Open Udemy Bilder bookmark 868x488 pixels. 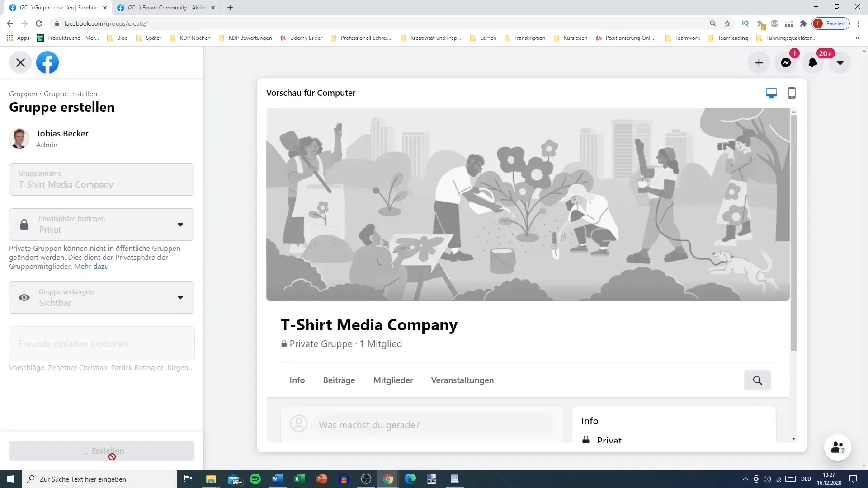click(301, 38)
